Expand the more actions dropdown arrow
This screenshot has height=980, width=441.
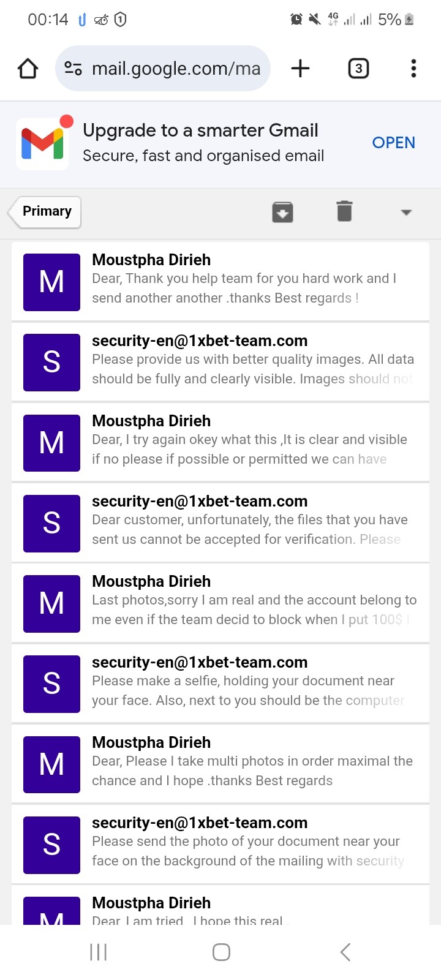pos(405,213)
